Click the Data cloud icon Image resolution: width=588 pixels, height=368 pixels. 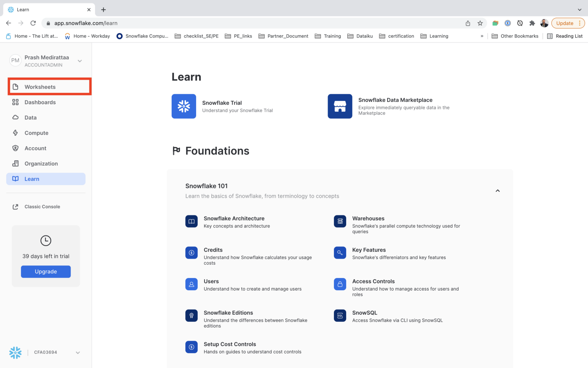tap(16, 118)
